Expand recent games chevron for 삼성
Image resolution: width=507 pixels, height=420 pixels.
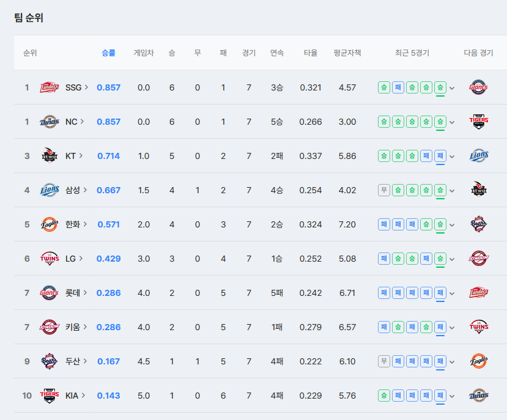[452, 191]
